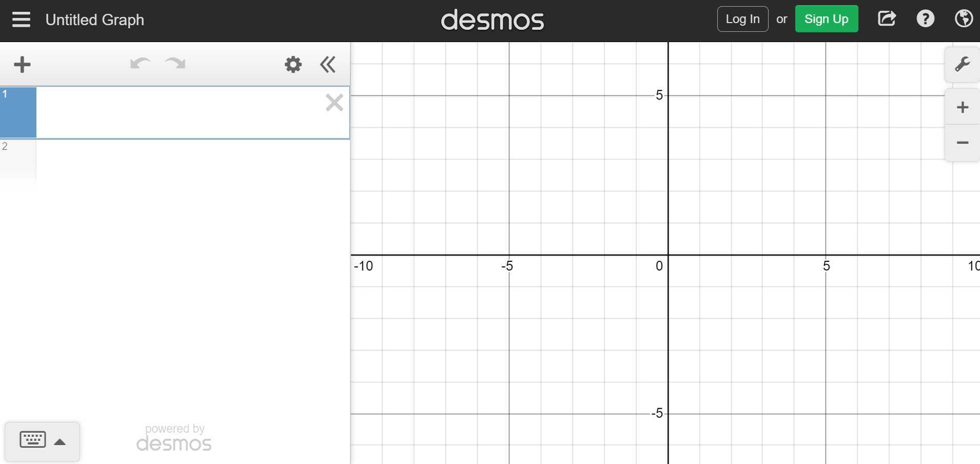Delete expression row 1 with the X
Image resolution: width=980 pixels, height=464 pixels.
[x=334, y=102]
